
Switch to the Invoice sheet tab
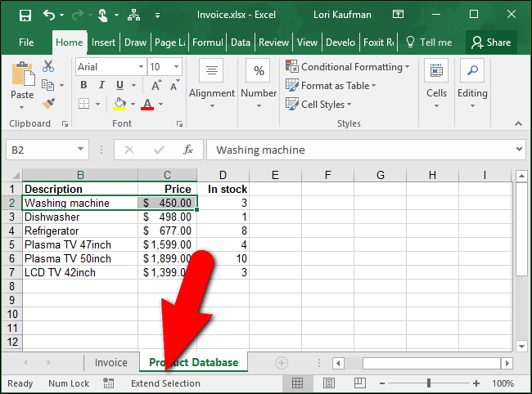111,362
